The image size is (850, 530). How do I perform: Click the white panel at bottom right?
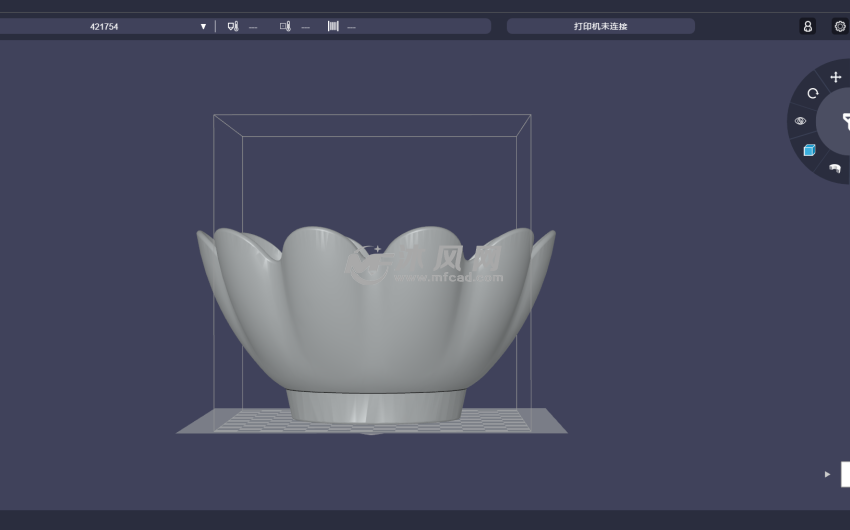[x=845, y=474]
